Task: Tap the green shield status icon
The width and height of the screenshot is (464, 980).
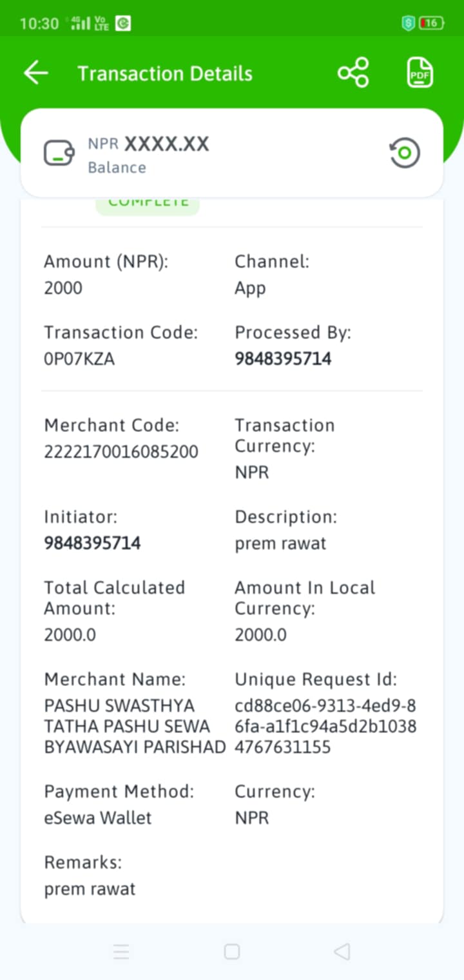Action: click(x=408, y=23)
